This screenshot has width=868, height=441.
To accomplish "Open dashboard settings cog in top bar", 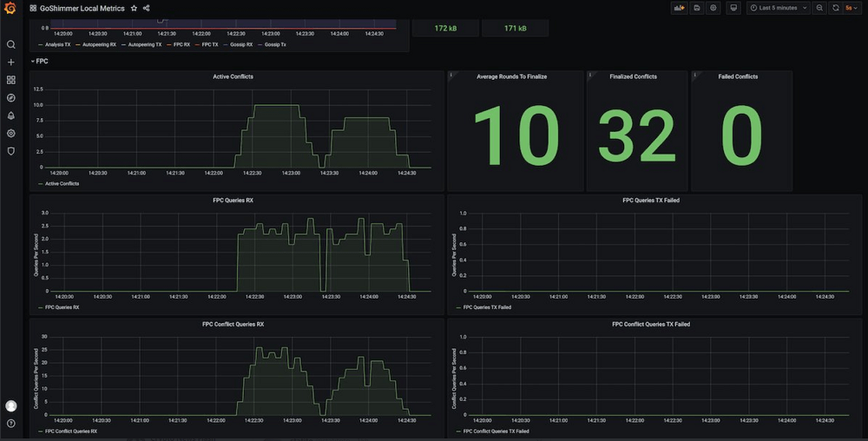I will [x=713, y=8].
